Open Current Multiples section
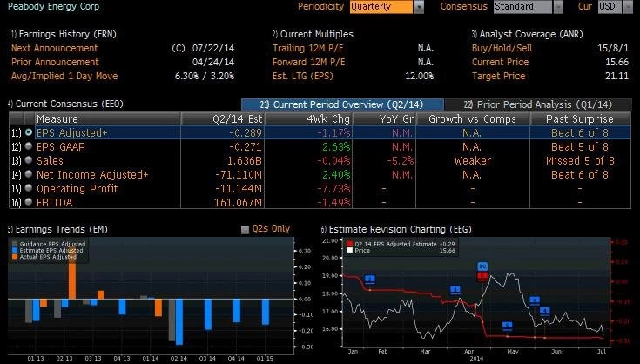The width and height of the screenshot is (640, 364). 313,34
